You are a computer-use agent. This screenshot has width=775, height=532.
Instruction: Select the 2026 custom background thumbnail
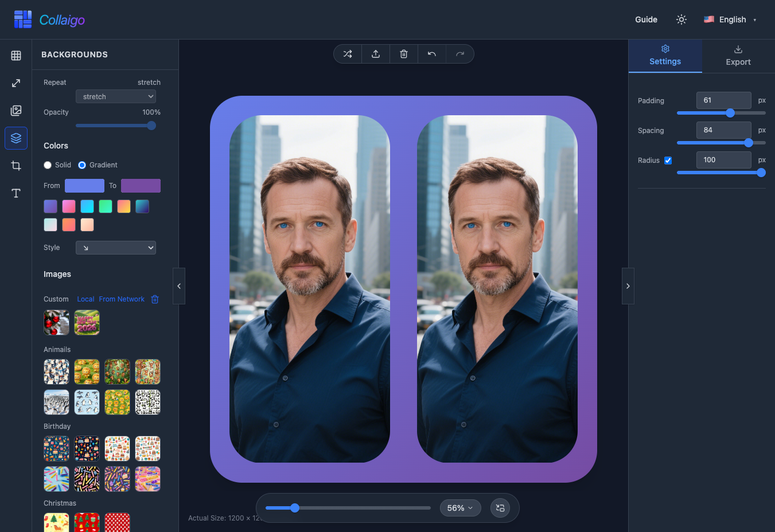tap(87, 323)
